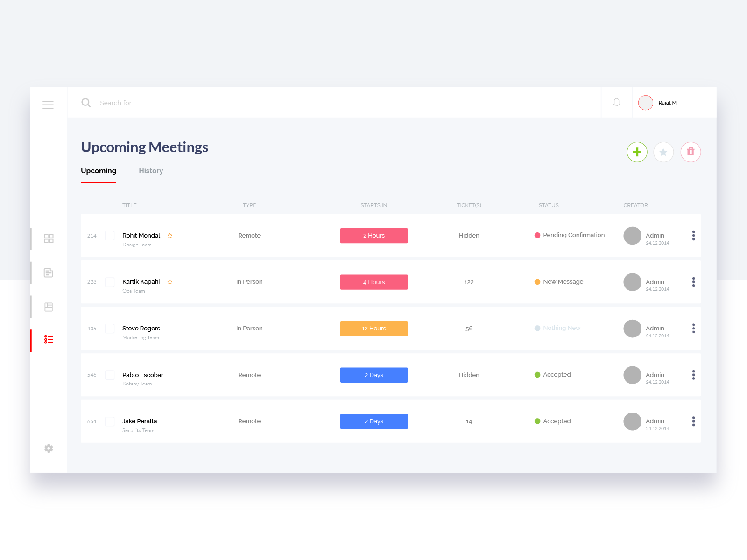The height and width of the screenshot is (560, 747).
Task: Select the Upcoming tab
Action: click(x=99, y=171)
